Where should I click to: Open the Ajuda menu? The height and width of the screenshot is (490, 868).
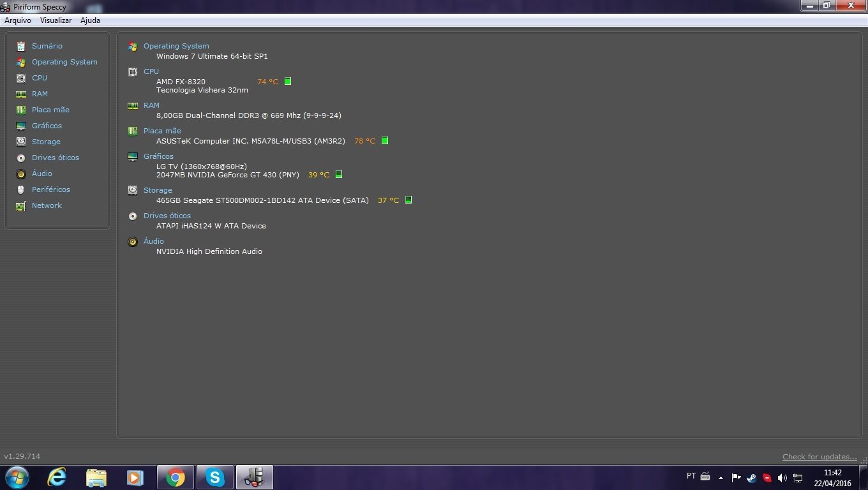[90, 20]
